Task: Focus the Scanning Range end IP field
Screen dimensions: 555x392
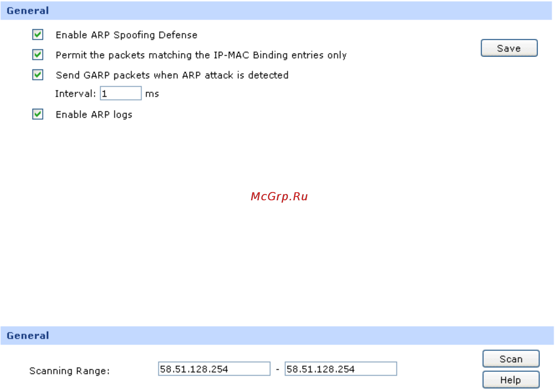Action: point(341,369)
